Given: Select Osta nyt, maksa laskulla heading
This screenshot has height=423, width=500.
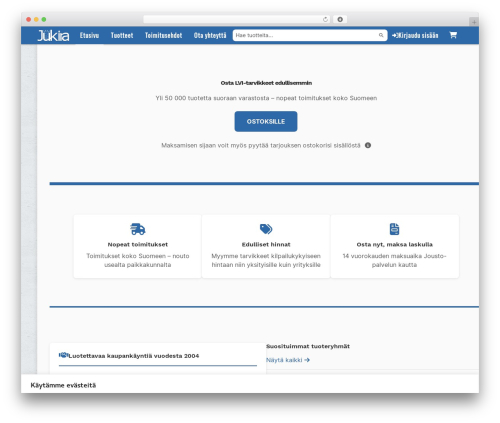Looking at the screenshot, I should pyautogui.click(x=394, y=244).
